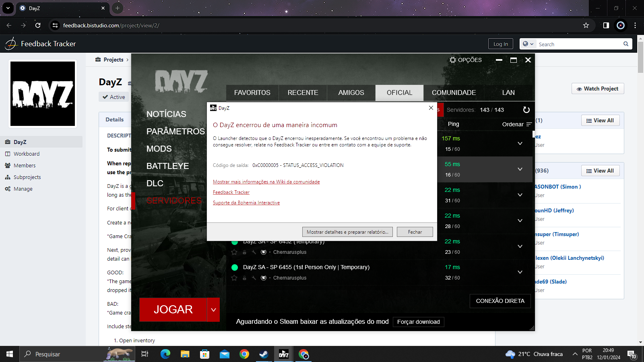Viewport: 644px width, 362px height.
Task: Click the Feedback Tracker logo
Action: (x=40, y=44)
